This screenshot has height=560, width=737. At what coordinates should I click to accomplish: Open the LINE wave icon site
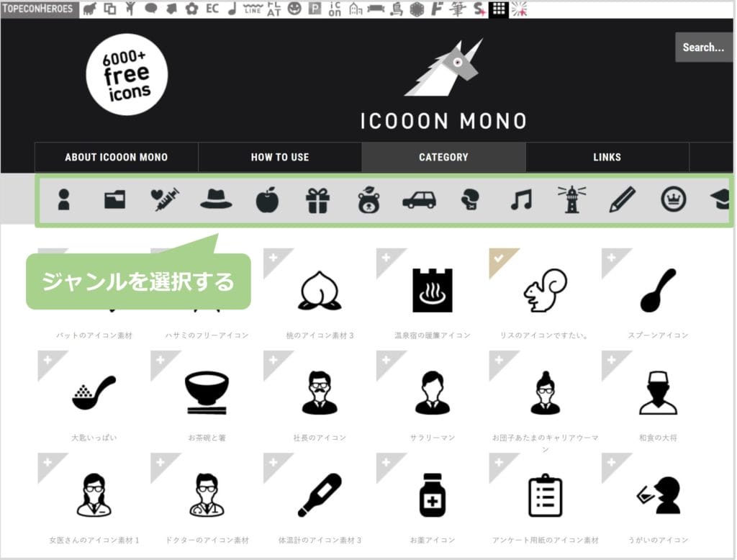click(253, 9)
